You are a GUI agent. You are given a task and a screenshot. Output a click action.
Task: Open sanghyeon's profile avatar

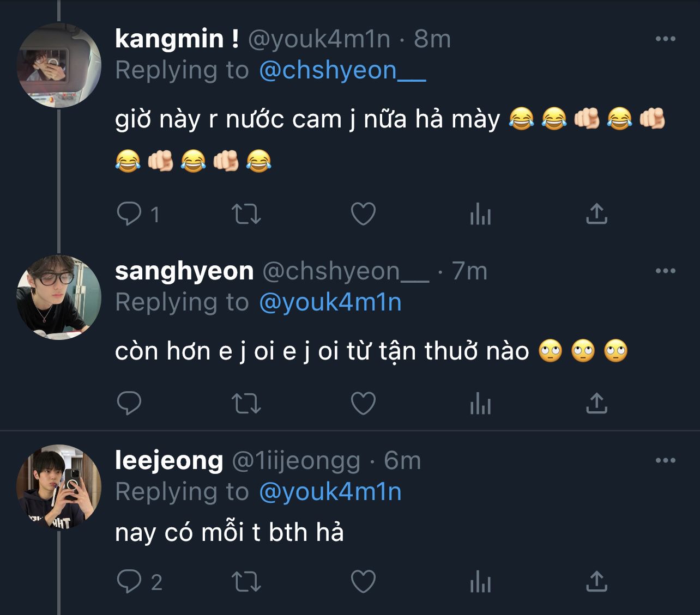tap(59, 297)
